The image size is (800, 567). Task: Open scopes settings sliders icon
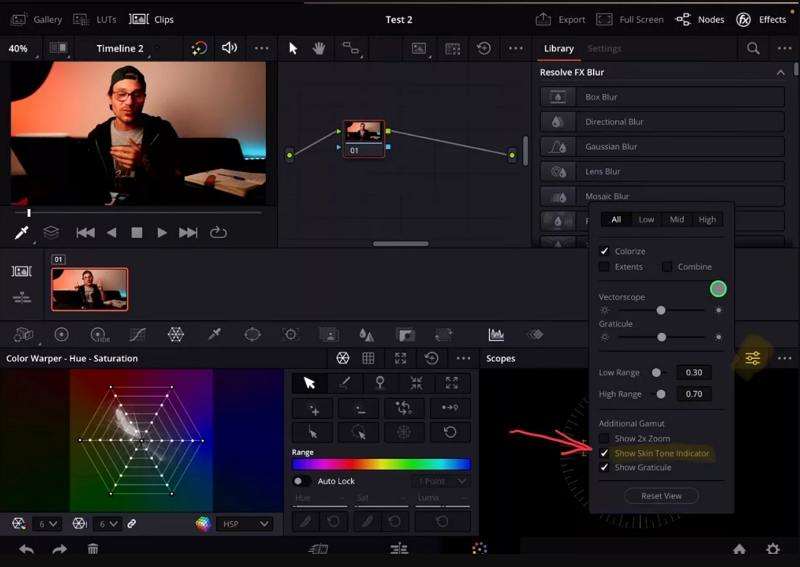tap(753, 358)
